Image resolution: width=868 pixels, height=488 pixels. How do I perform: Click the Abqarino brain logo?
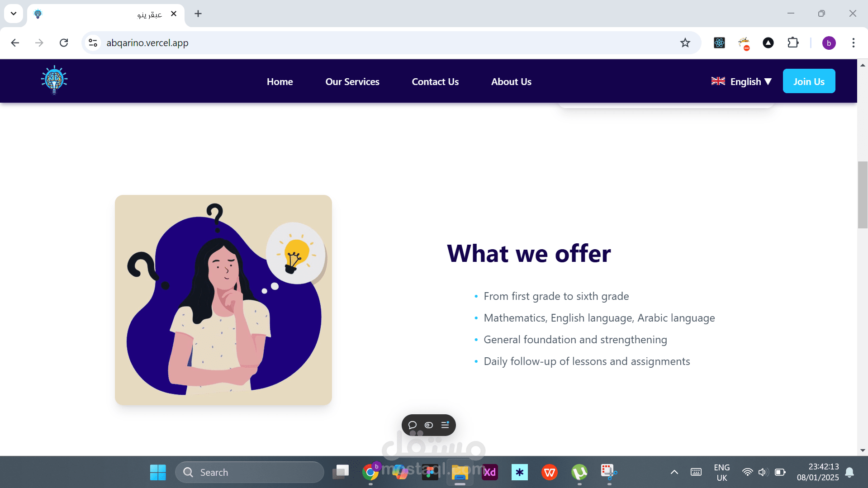pos(54,81)
